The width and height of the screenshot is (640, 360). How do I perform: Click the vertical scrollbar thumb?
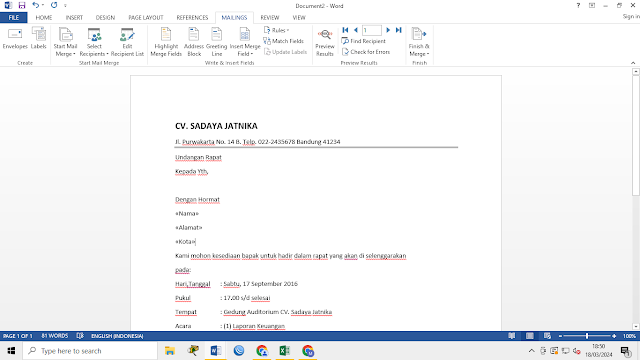coord(636,136)
